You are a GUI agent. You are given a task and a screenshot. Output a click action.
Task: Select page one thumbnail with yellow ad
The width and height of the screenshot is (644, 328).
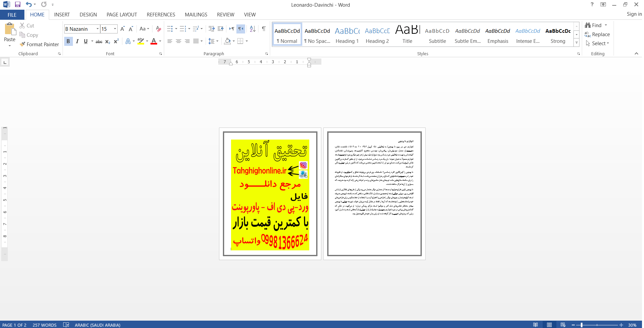coord(270,194)
